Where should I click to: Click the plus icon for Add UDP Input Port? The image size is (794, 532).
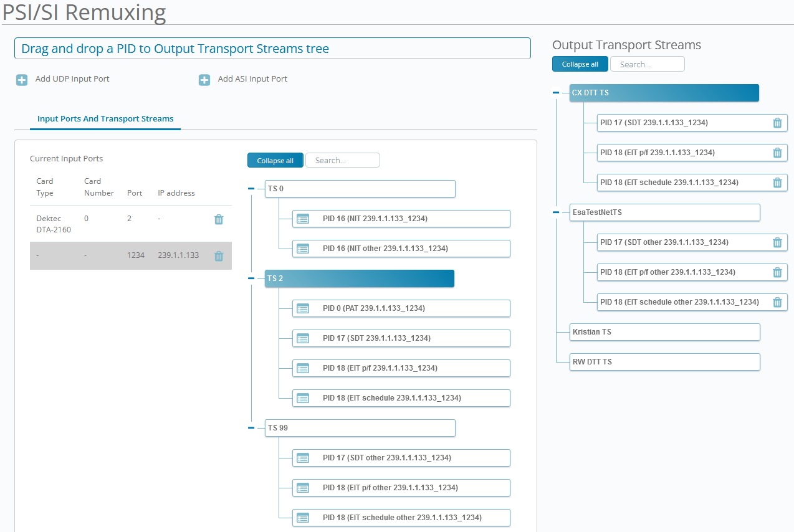(22, 80)
